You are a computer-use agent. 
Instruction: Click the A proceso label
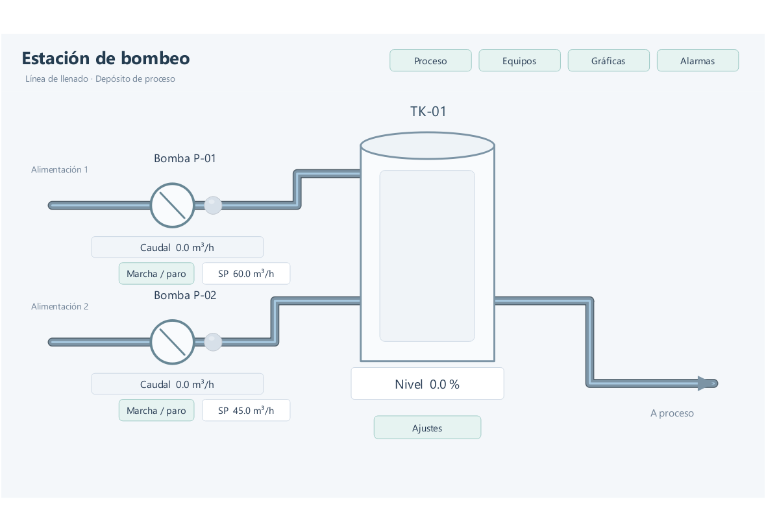click(x=672, y=413)
